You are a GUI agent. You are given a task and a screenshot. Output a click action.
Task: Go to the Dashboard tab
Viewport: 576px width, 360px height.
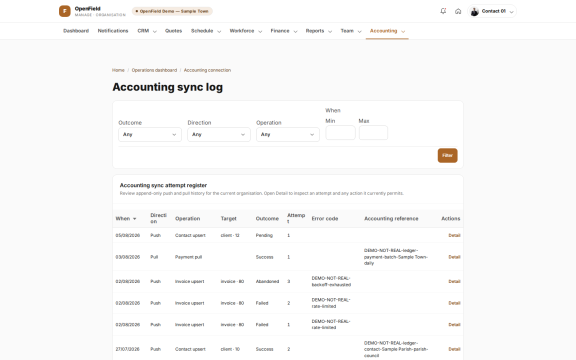coord(76,31)
